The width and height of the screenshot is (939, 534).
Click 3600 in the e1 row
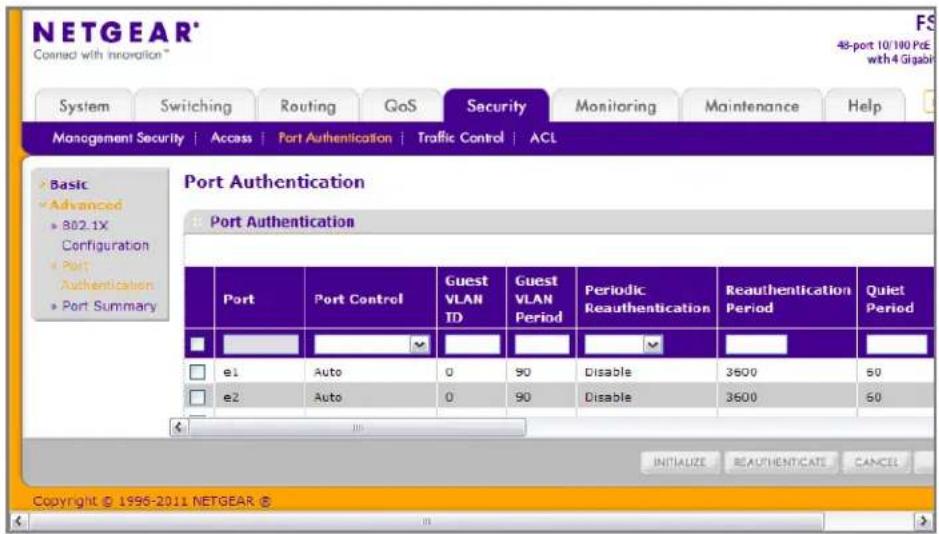tap(741, 372)
